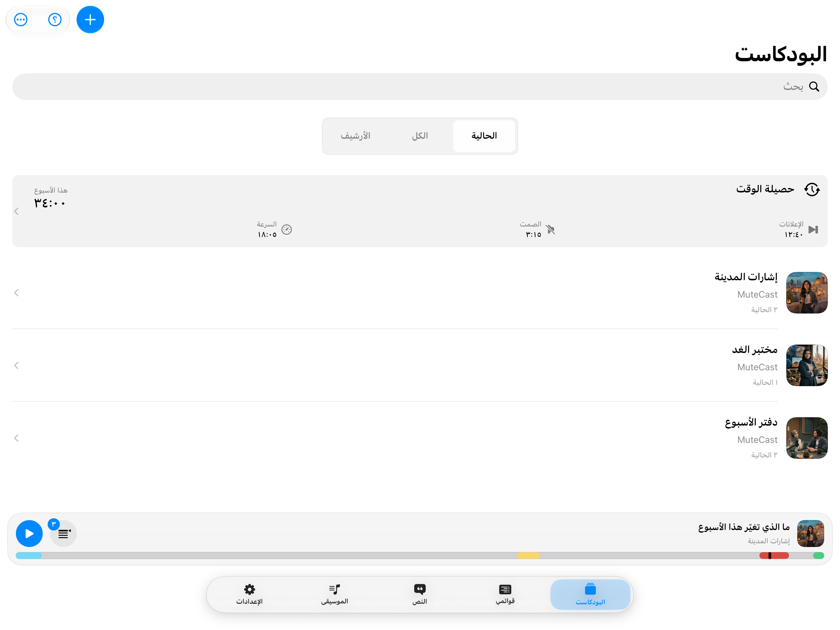Image resolution: width=840 pixels, height=630 pixels.
Task: Switch to the قوائمي playlists tab
Action: click(505, 594)
